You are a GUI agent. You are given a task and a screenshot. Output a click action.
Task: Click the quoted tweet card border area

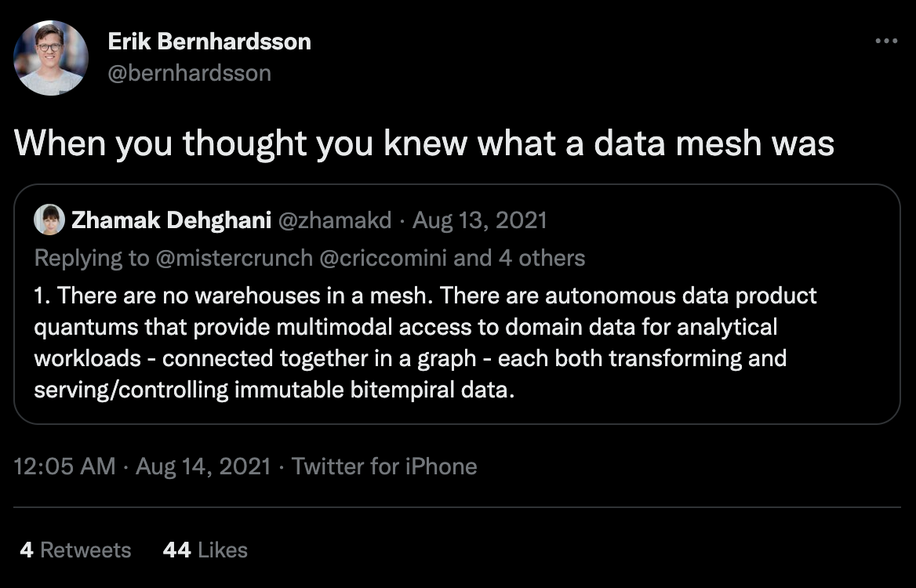pyautogui.click(x=457, y=304)
